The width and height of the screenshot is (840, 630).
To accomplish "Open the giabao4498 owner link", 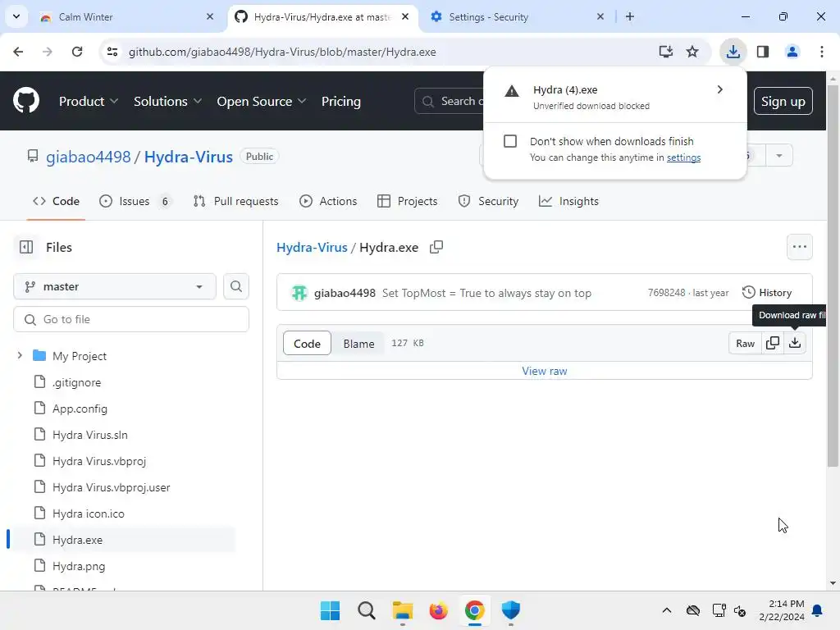I will (89, 157).
